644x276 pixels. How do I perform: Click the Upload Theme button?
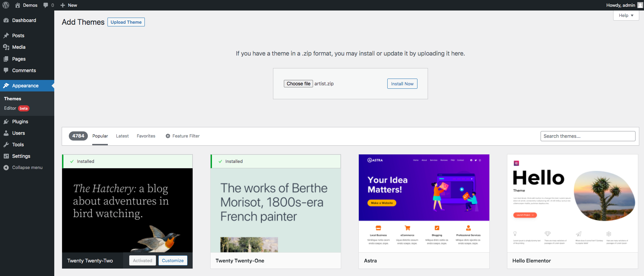coord(126,22)
